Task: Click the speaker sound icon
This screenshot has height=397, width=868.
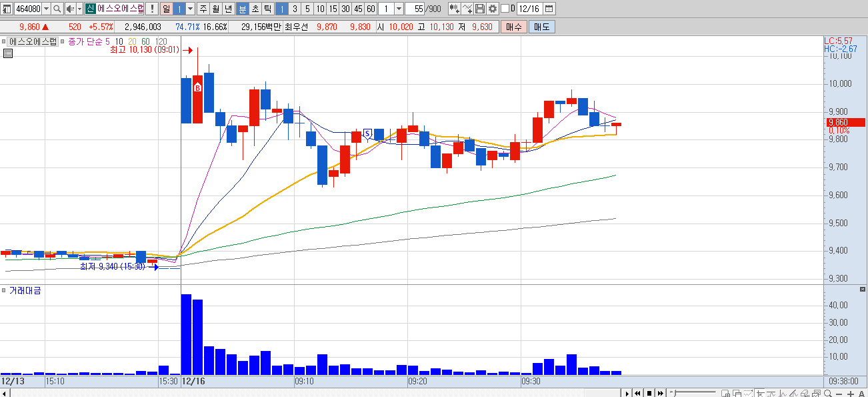Action: coord(69,9)
